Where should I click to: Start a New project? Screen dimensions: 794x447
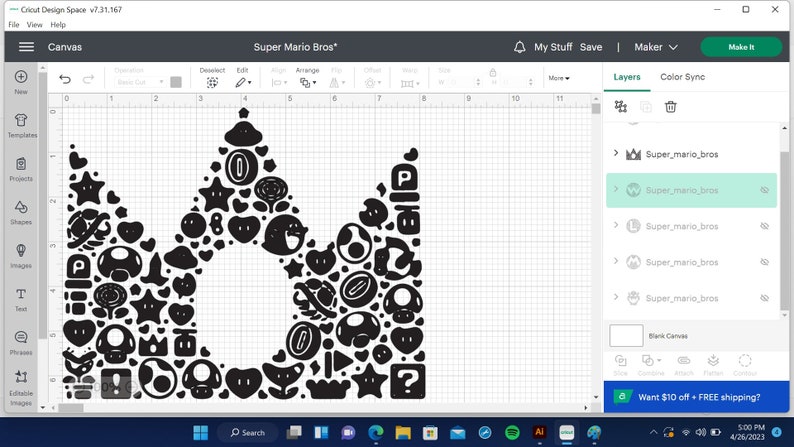21,82
